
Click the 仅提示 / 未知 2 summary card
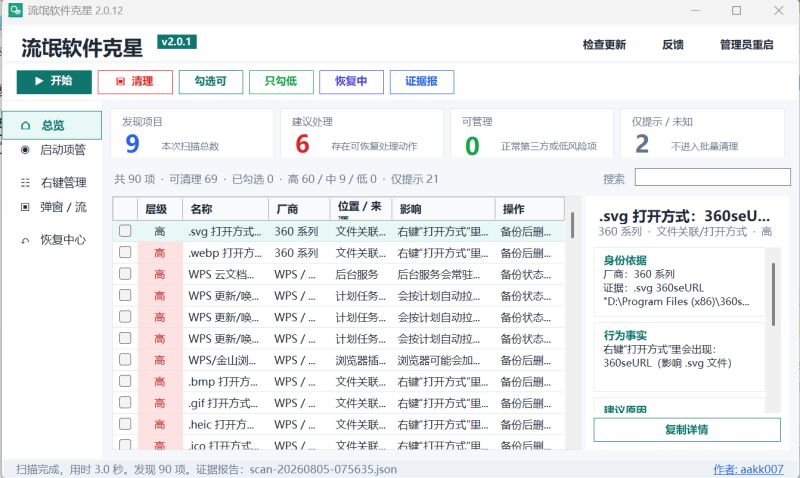coord(702,133)
